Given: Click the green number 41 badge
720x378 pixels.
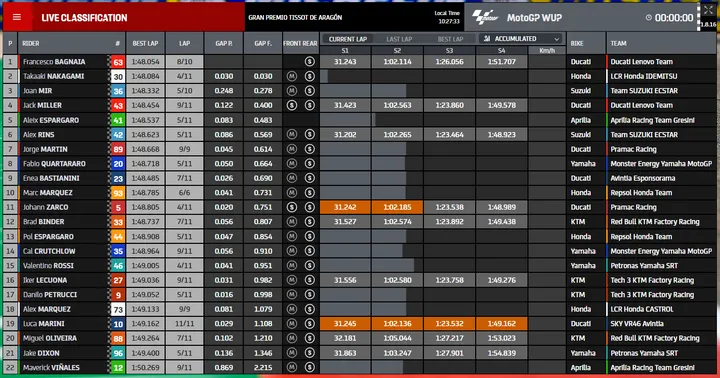Looking at the screenshot, I should point(118,120).
